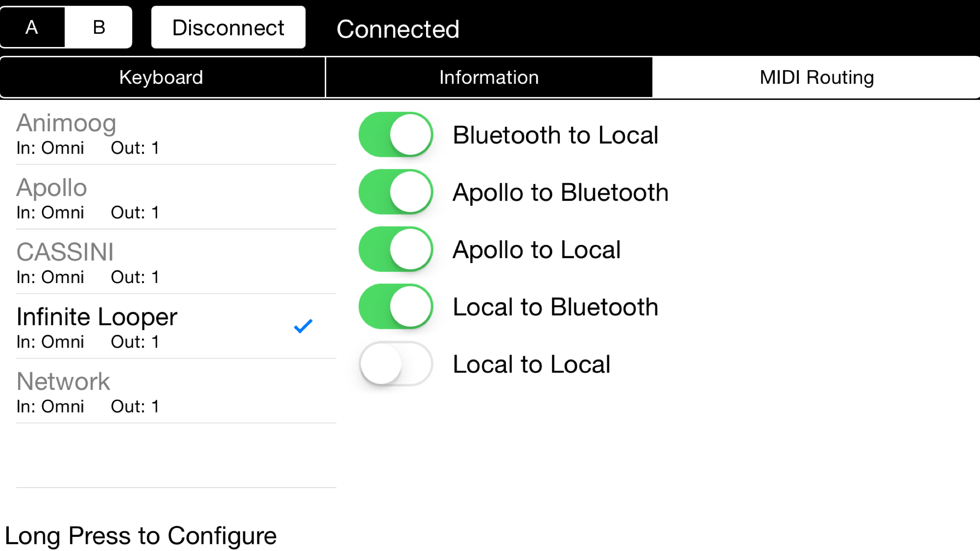Screen dimensions: 980x551
Task: Enable the Local to Local toggle
Action: coord(396,363)
